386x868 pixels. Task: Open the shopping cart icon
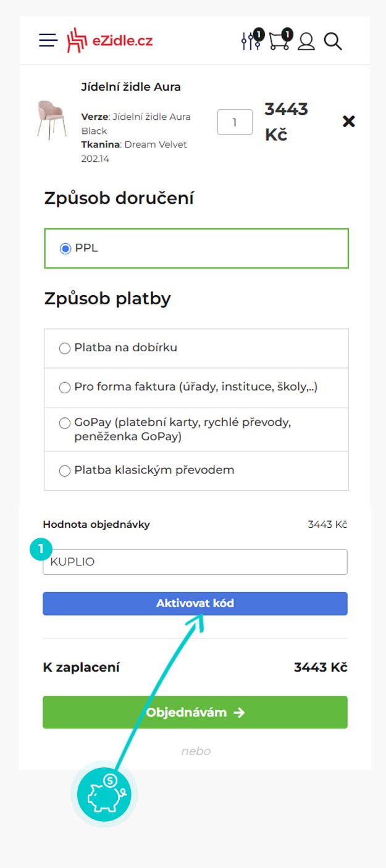pos(279,41)
